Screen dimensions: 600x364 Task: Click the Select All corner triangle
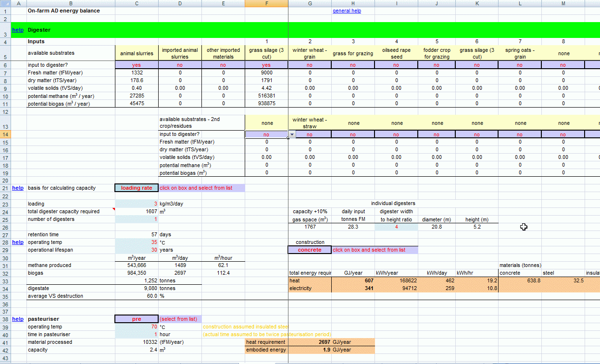[5, 3]
